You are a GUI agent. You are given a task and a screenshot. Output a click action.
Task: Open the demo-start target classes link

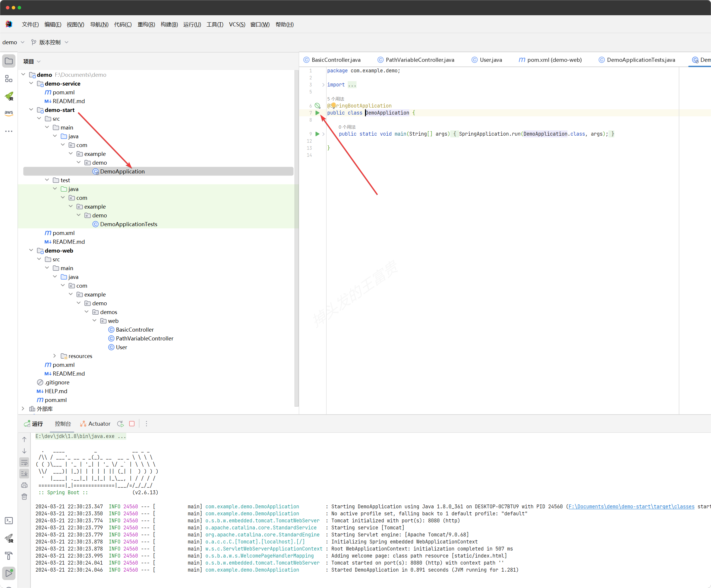click(631, 507)
